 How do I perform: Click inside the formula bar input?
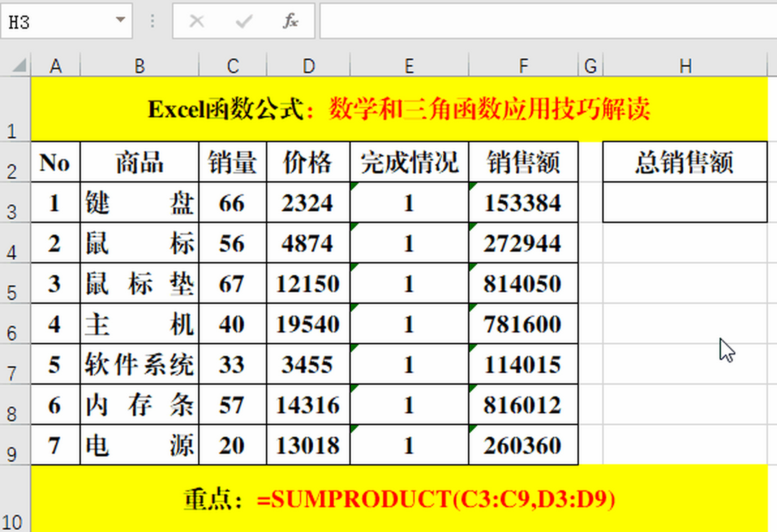coord(540,21)
